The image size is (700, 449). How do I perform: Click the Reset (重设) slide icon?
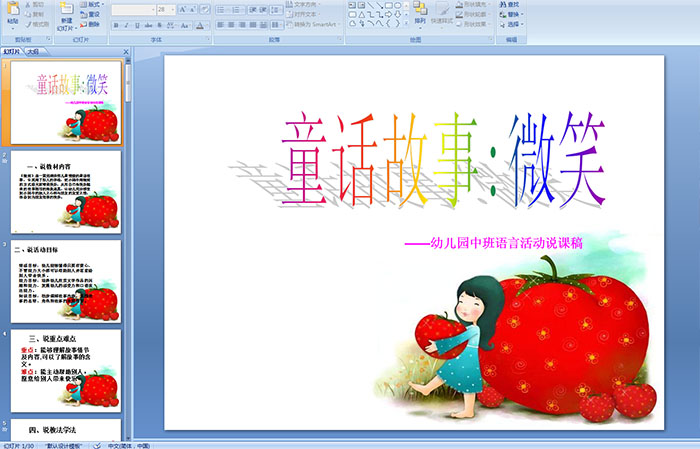point(83,14)
